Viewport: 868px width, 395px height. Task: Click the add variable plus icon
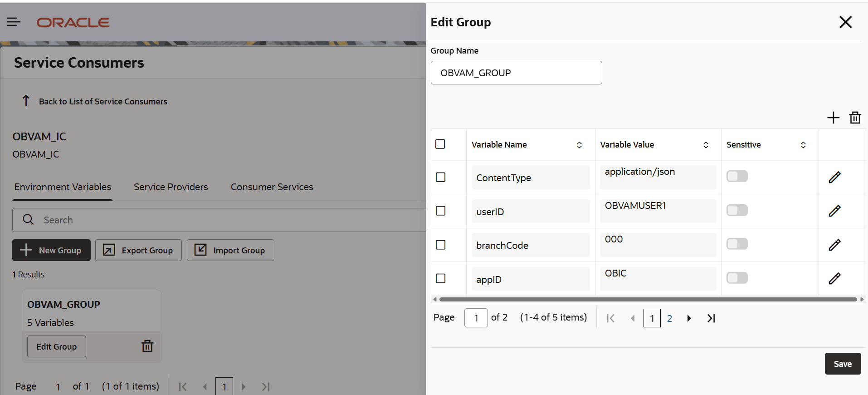click(833, 118)
